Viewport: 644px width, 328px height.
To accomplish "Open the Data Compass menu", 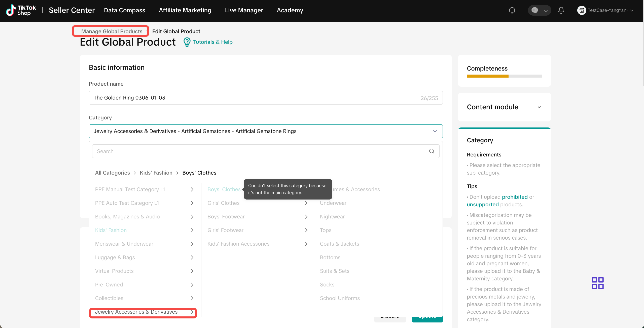I will click(x=125, y=10).
